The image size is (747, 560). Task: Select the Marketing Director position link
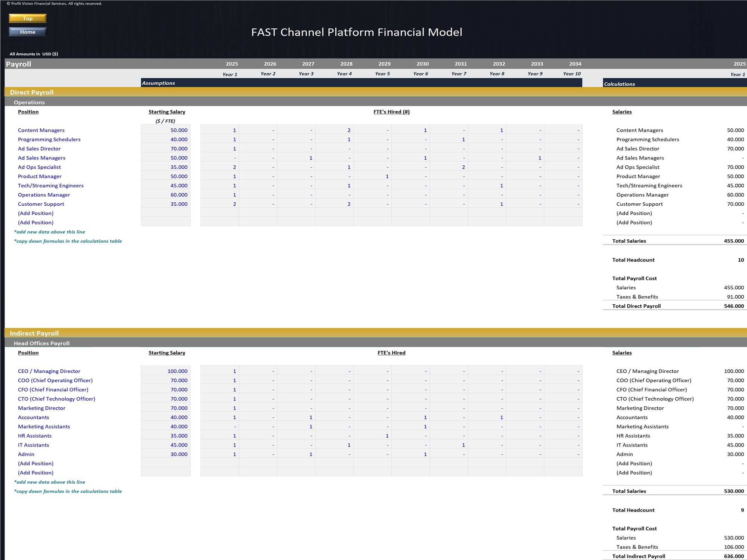41,408
